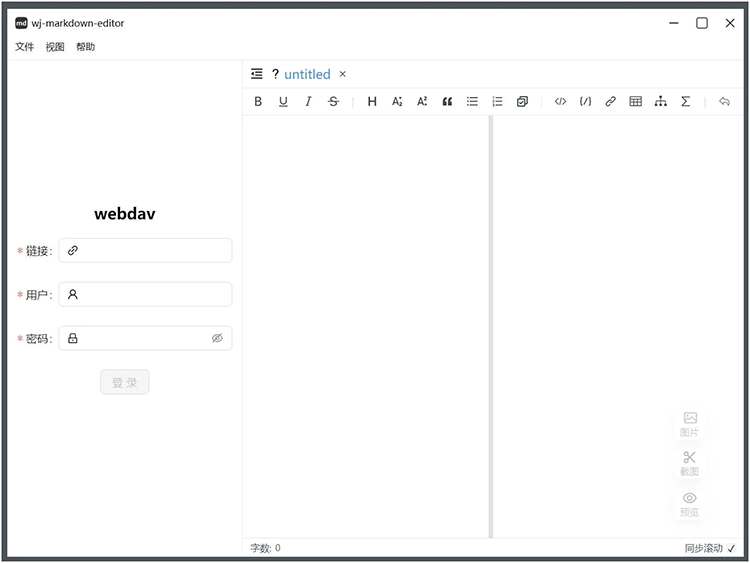
Task: Click the undo arrow in the toolbar
Action: [x=724, y=101]
